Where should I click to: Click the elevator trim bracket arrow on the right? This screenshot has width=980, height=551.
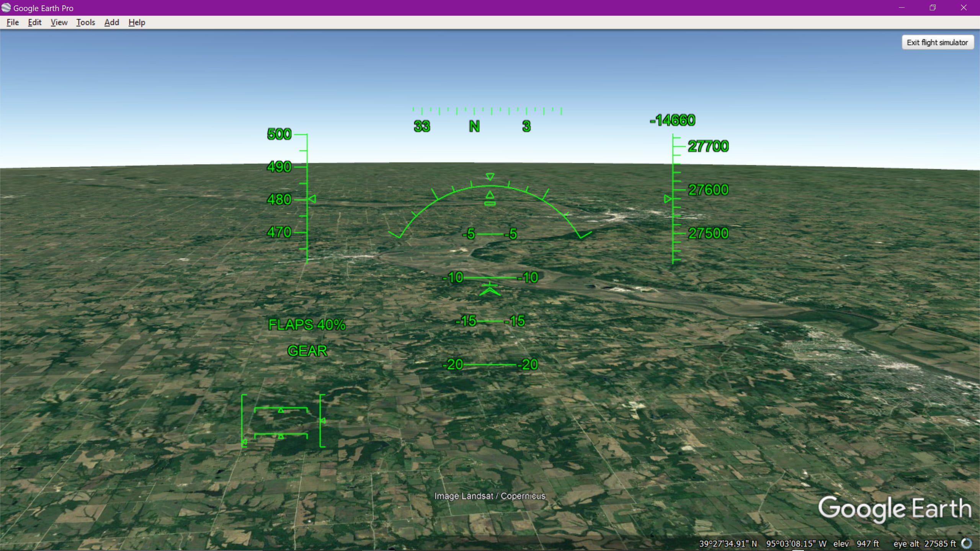coord(323,421)
